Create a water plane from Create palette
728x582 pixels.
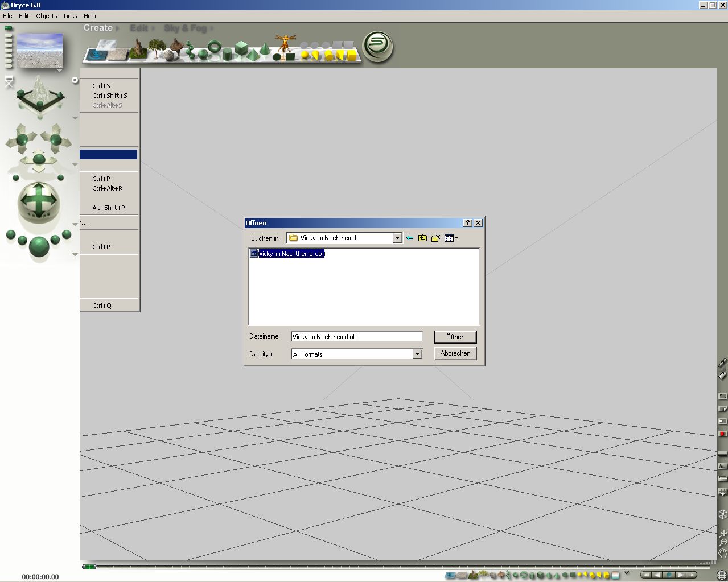pos(96,54)
